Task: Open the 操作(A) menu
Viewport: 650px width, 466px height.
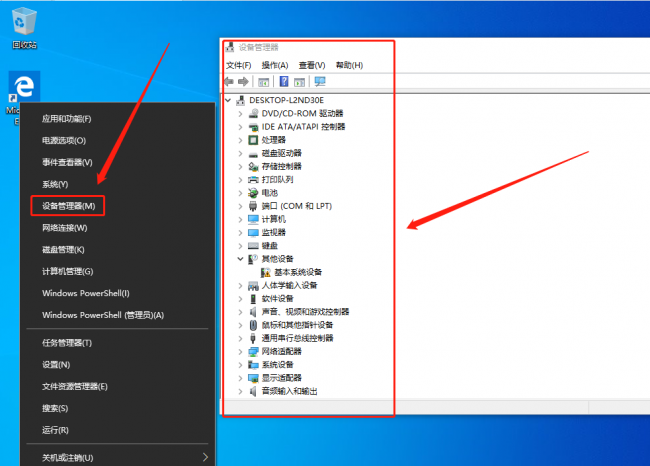Action: [x=275, y=65]
